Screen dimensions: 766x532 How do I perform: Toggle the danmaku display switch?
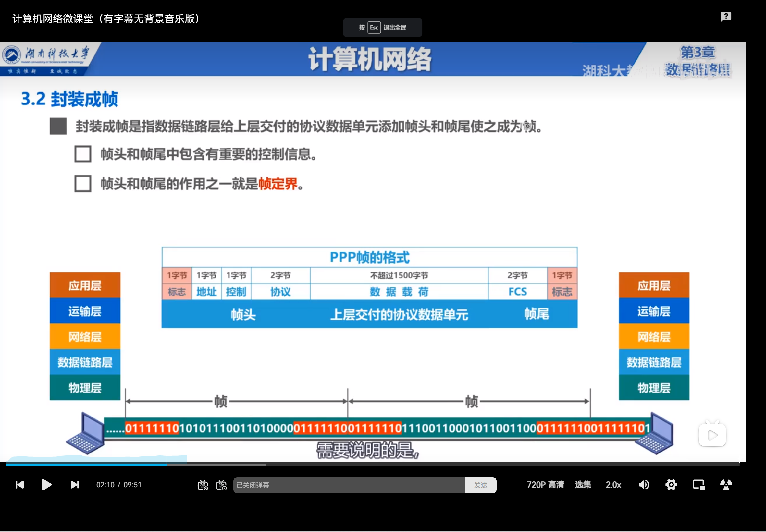pyautogui.click(x=203, y=485)
